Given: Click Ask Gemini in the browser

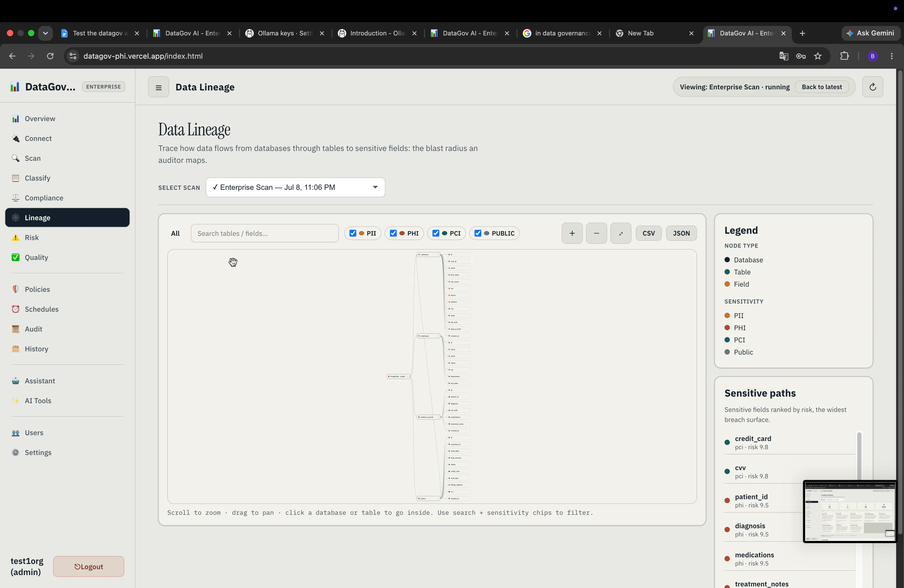Looking at the screenshot, I should coord(870,33).
